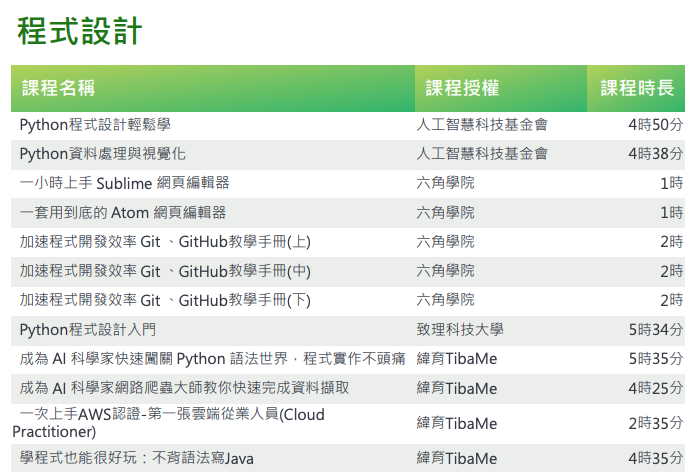Click duration 4時35分

tap(655, 458)
